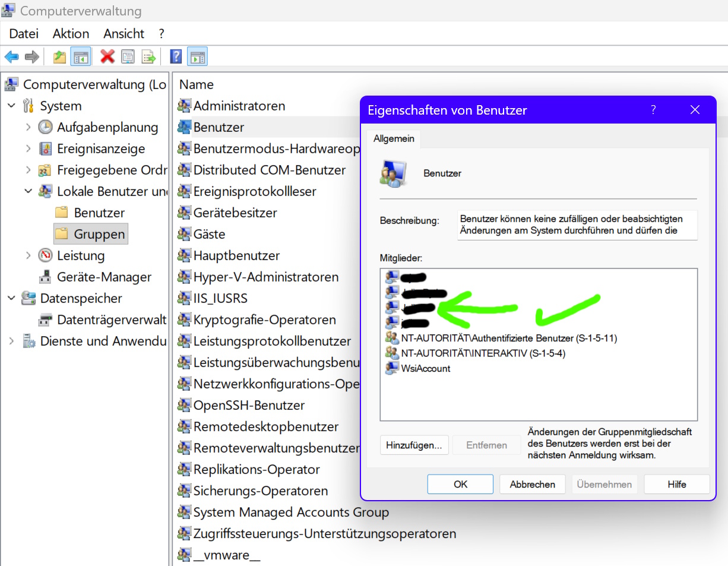Click the blue Help question mark icon
The image size is (728, 566).
point(176,56)
